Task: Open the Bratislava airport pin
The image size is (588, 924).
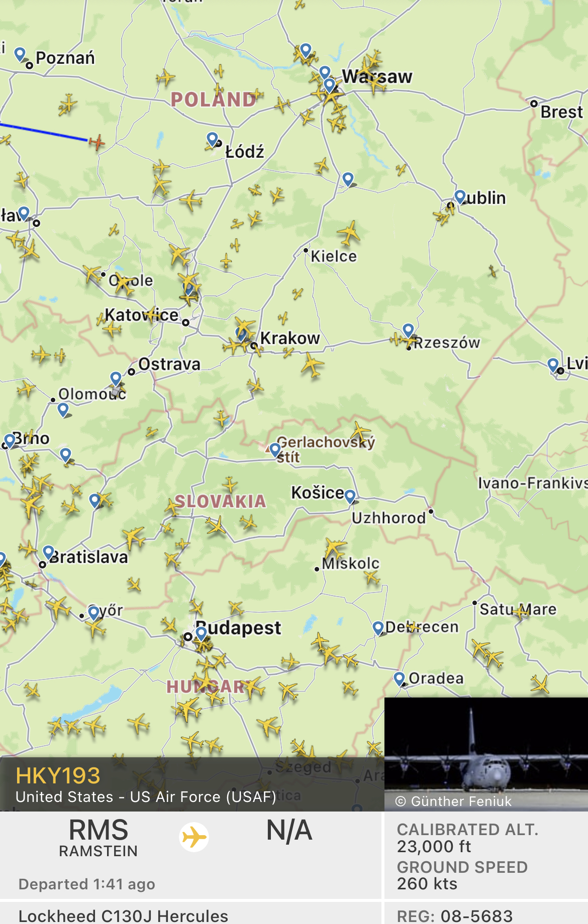Action: pos(48,552)
